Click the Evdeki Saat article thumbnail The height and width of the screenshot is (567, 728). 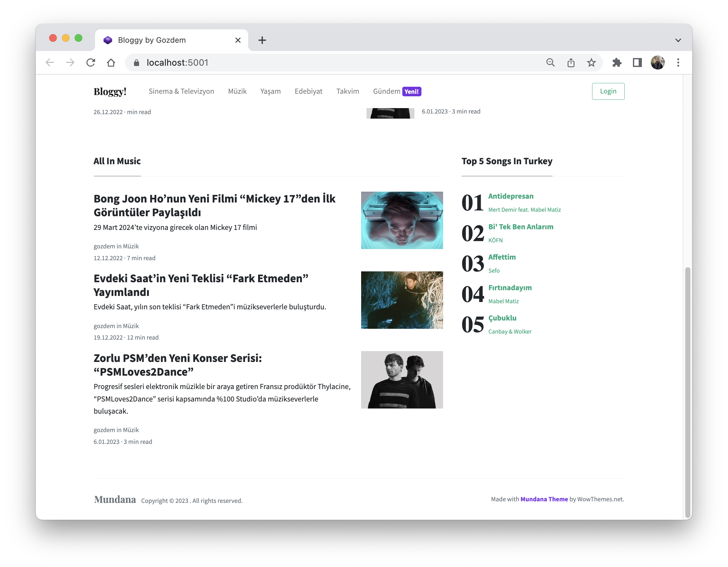(x=402, y=300)
